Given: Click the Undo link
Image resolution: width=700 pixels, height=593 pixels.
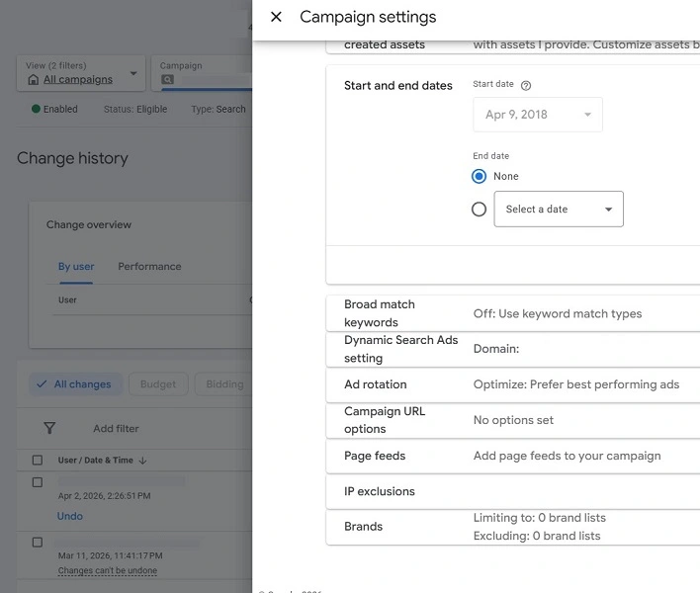Looking at the screenshot, I should (70, 516).
